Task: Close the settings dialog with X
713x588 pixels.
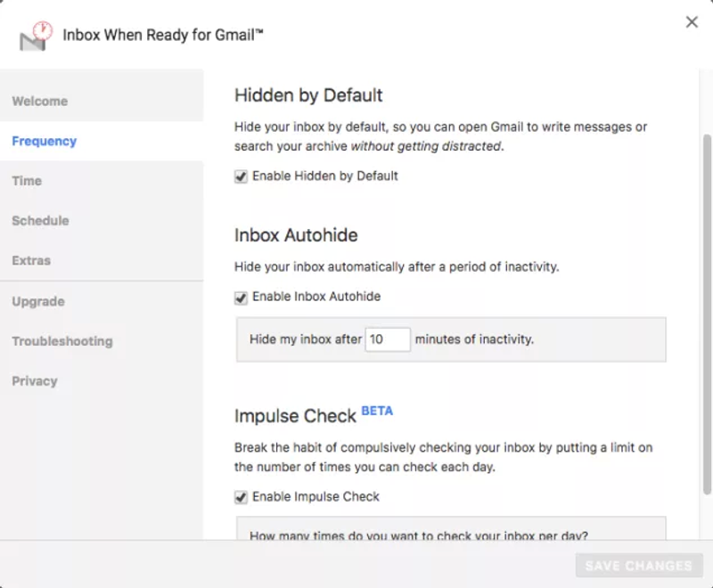Action: pyautogui.click(x=692, y=22)
